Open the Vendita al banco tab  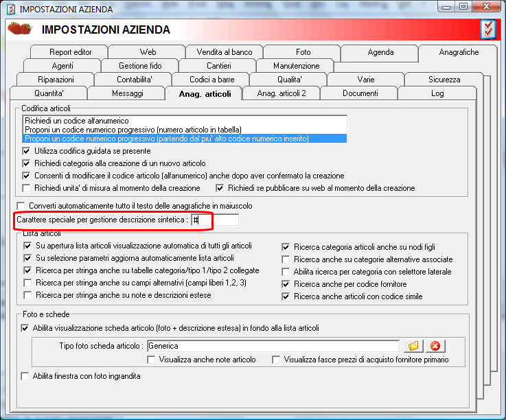point(225,52)
